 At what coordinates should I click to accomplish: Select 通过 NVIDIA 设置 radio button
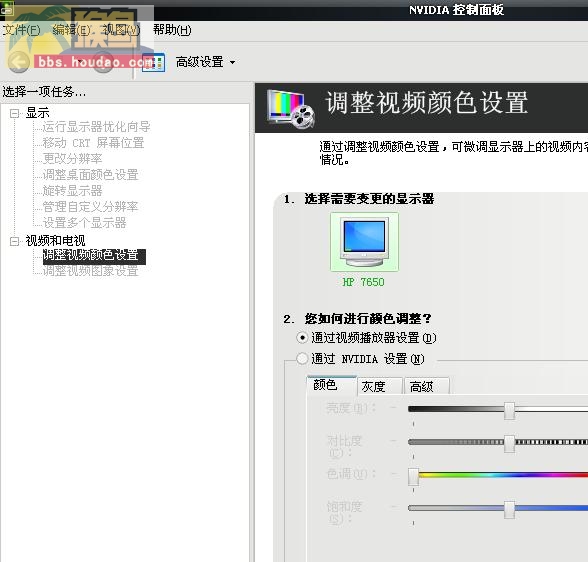pos(302,359)
